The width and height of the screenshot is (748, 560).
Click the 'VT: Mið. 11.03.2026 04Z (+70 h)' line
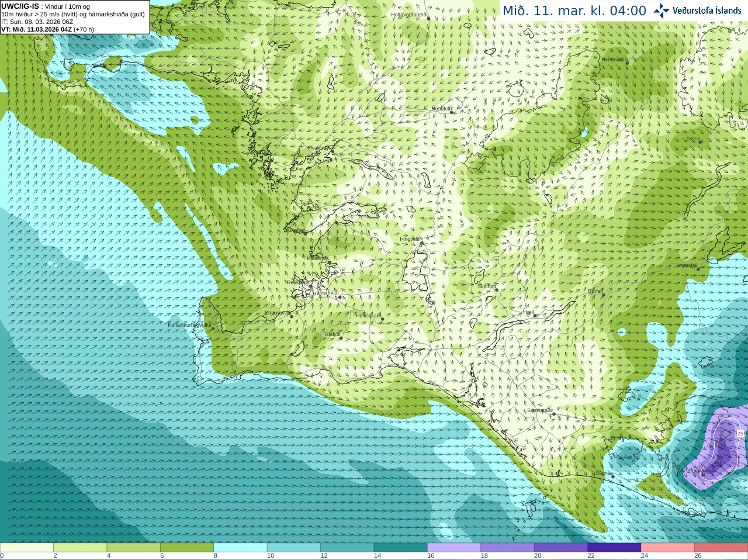coord(48,29)
